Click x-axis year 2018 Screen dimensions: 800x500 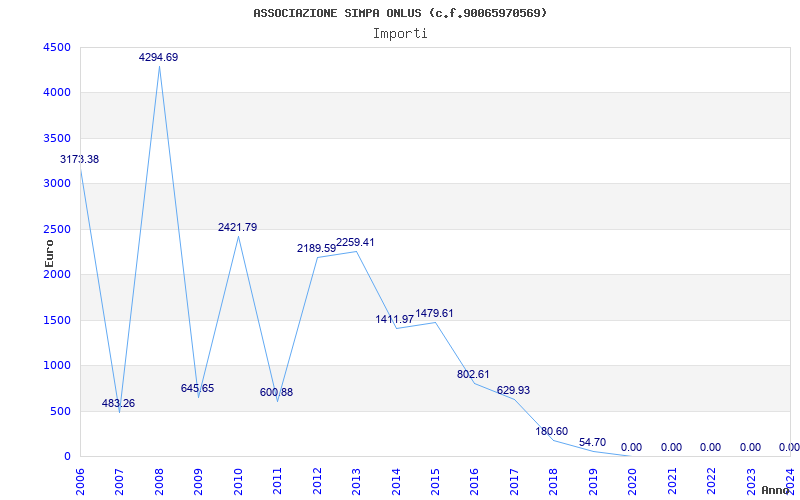point(553,482)
